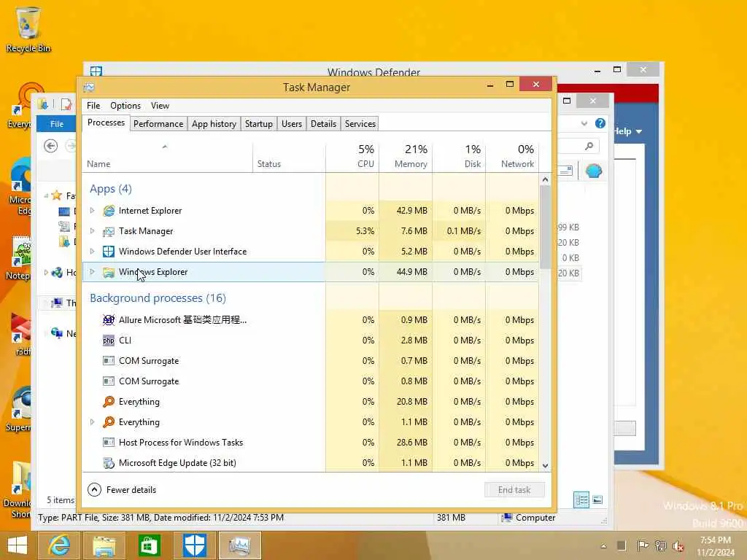Click the back arrow in File Explorer
Image resolution: width=747 pixels, height=560 pixels.
50,146
